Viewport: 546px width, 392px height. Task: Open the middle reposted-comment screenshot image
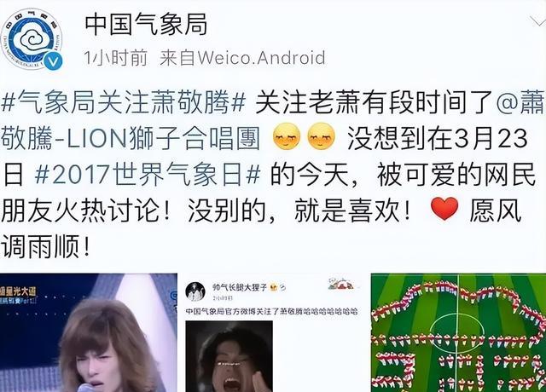click(274, 333)
